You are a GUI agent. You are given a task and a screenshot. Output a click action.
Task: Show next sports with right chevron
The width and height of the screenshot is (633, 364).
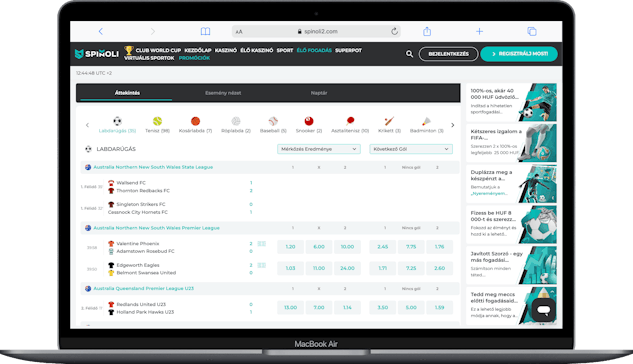(453, 125)
